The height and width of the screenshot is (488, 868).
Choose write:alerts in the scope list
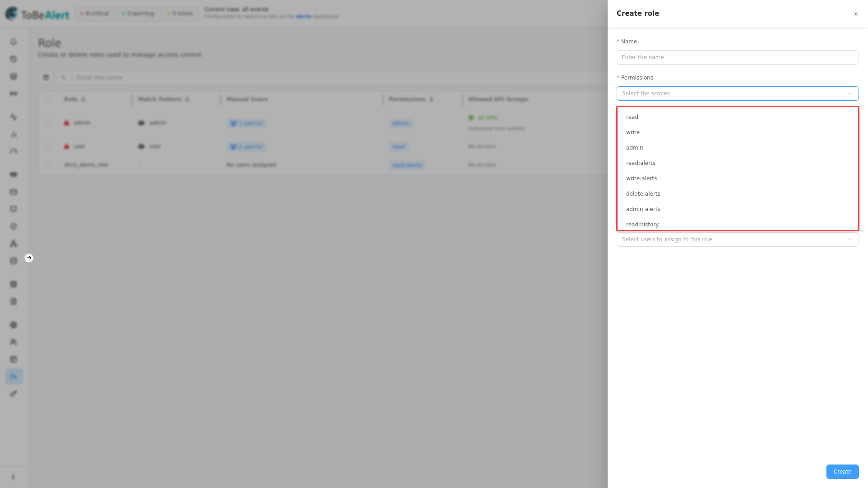tap(737, 178)
